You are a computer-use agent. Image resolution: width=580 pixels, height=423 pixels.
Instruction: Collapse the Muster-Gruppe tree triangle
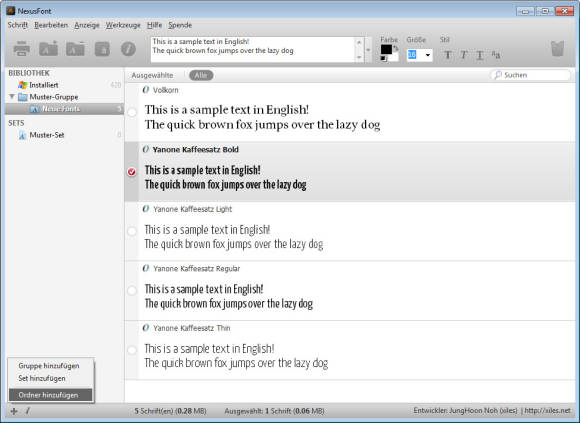point(11,97)
